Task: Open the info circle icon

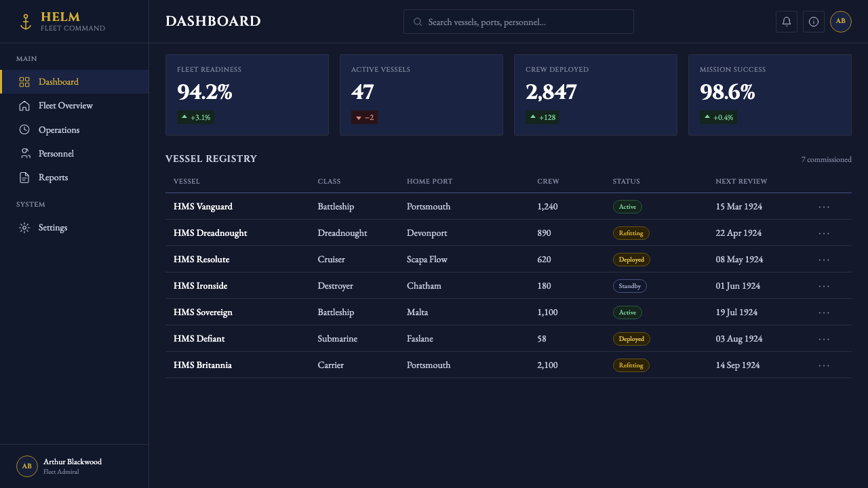Action: [814, 22]
